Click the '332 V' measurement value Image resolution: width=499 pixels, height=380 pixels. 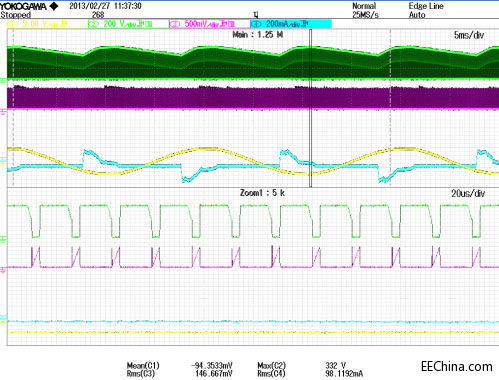(336, 366)
